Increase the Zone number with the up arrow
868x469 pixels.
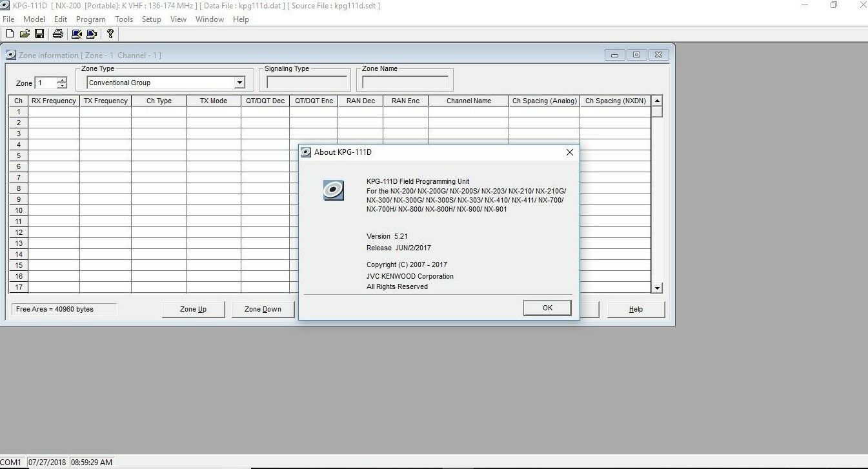point(62,80)
